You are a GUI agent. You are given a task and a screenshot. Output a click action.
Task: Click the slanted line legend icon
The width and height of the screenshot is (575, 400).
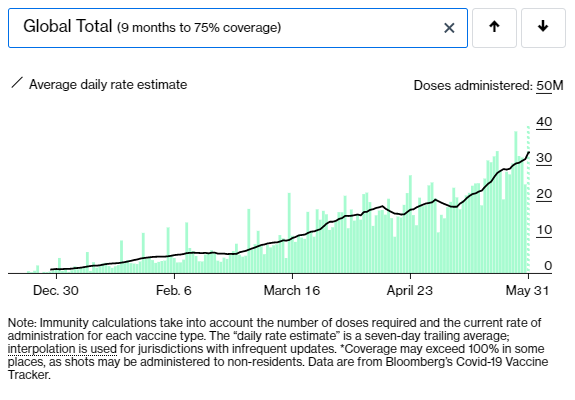pos(17,83)
